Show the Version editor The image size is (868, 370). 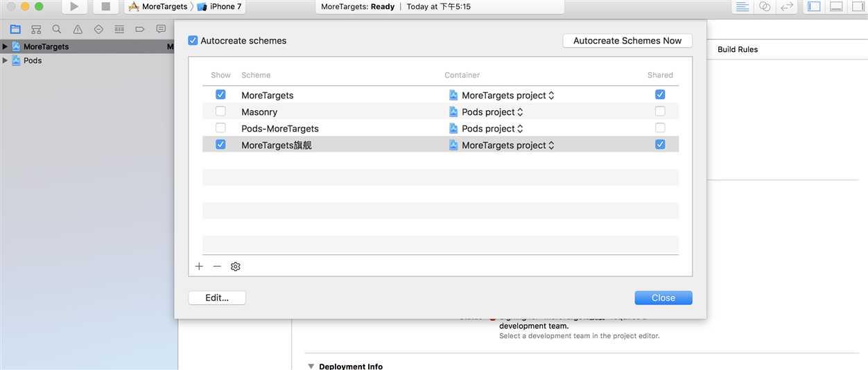tap(787, 7)
